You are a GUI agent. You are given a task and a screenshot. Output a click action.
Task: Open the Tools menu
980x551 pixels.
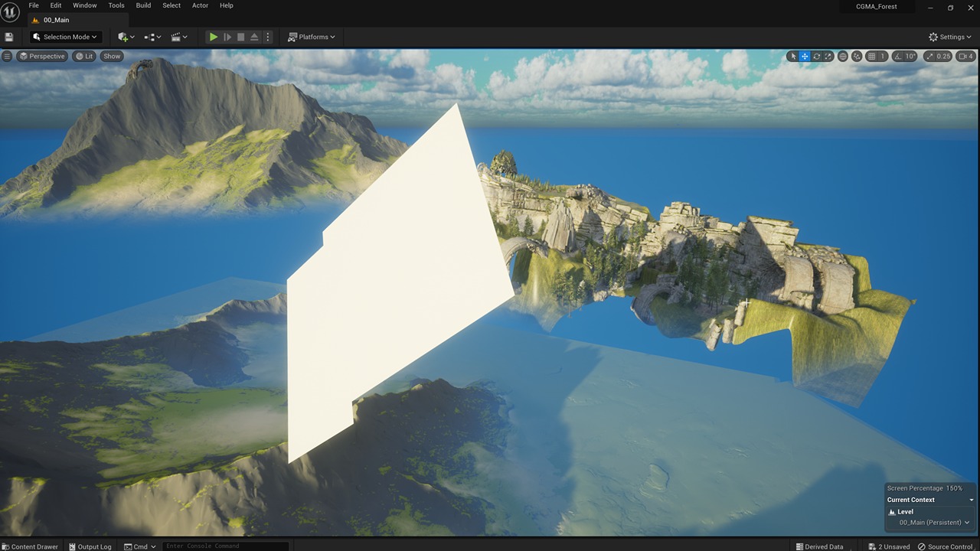pos(116,5)
